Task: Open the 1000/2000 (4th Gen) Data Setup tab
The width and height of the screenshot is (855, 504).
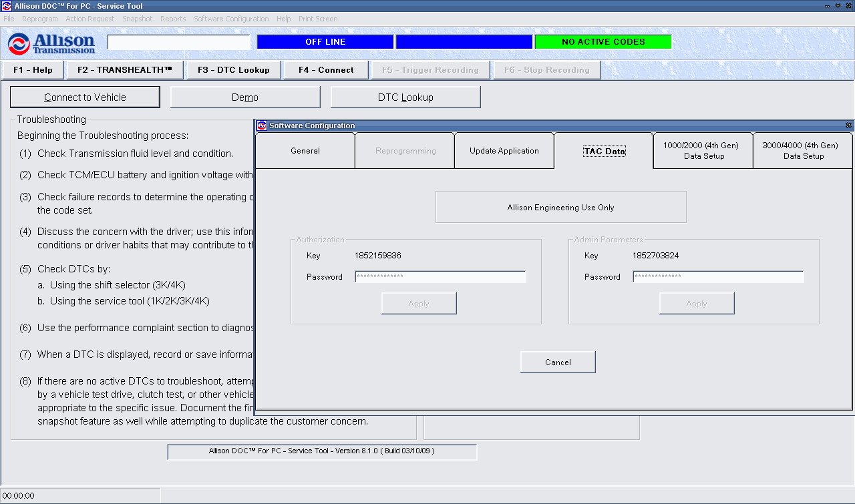Action: (704, 151)
